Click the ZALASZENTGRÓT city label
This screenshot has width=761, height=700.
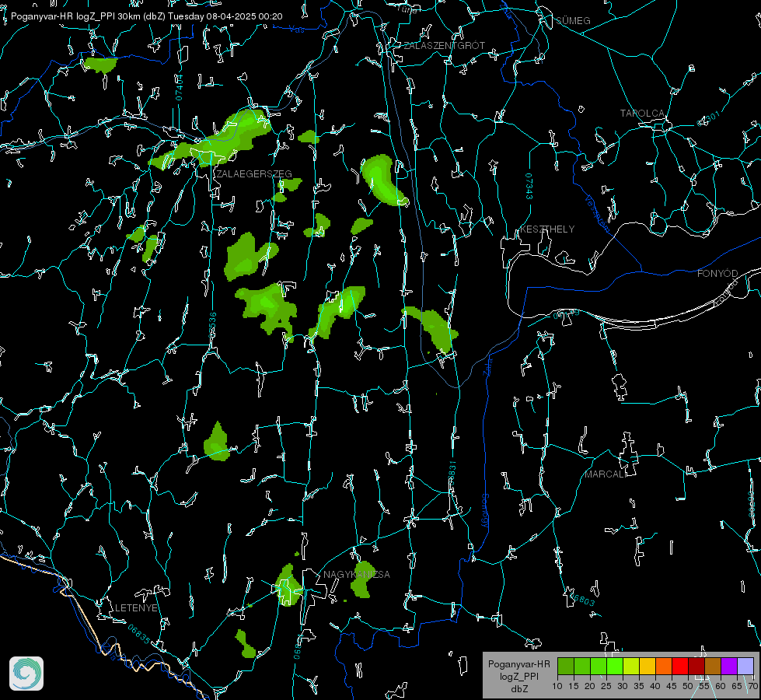click(x=445, y=46)
